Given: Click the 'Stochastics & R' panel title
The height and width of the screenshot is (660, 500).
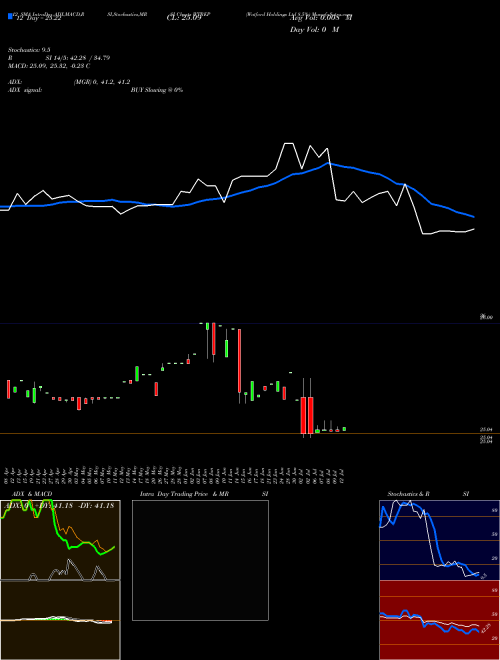Looking at the screenshot, I should click(x=408, y=494).
